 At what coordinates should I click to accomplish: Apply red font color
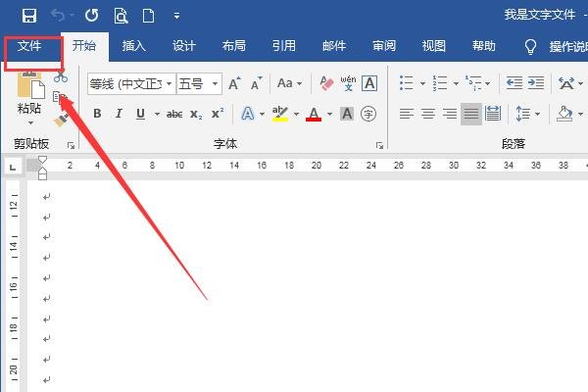[x=314, y=114]
